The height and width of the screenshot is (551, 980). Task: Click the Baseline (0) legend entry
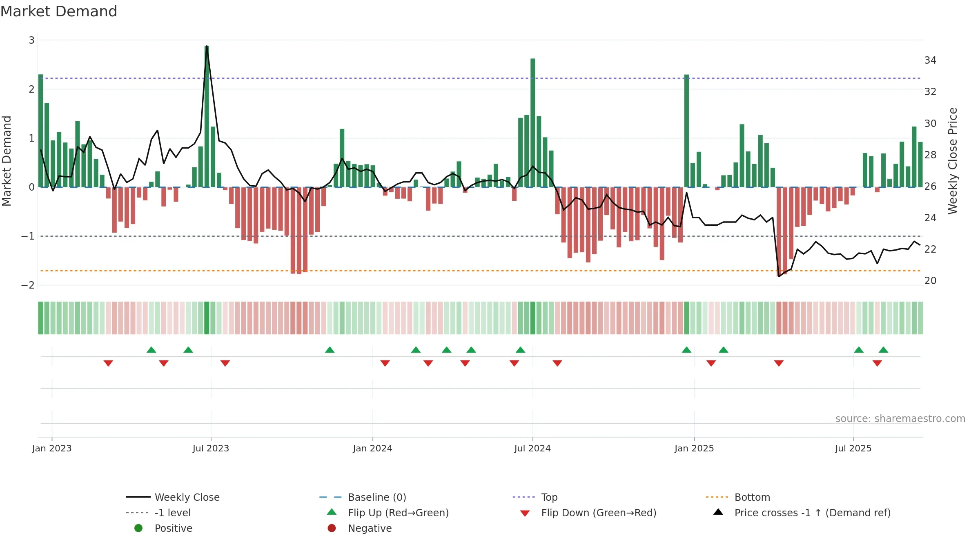click(x=363, y=497)
